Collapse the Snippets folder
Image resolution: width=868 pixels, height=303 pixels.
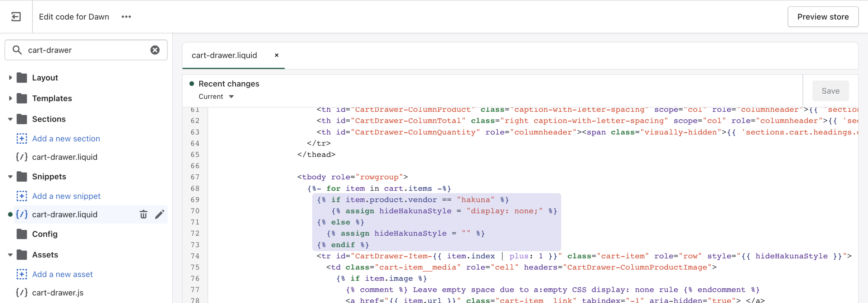point(11,177)
